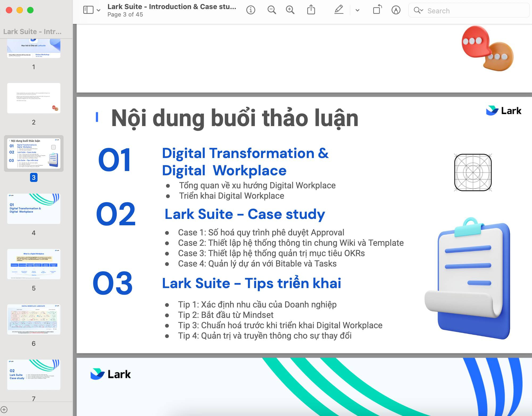Click 'Case 1: Số hoá quy trình phê duyệt Approval'

tap(261, 232)
